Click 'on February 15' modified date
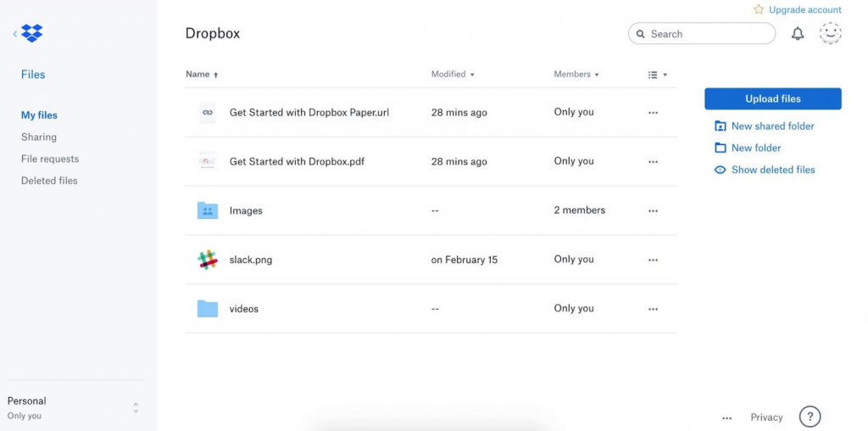 (x=465, y=260)
